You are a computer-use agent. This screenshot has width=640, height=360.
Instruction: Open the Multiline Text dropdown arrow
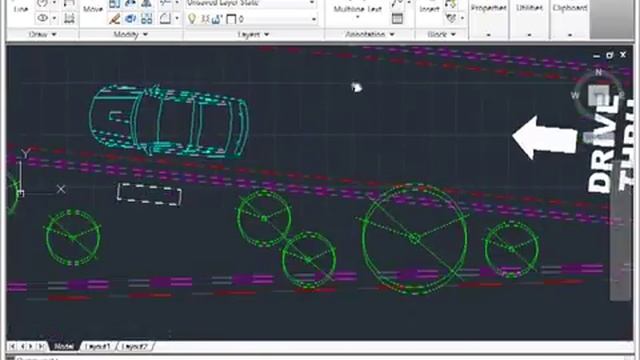358,17
